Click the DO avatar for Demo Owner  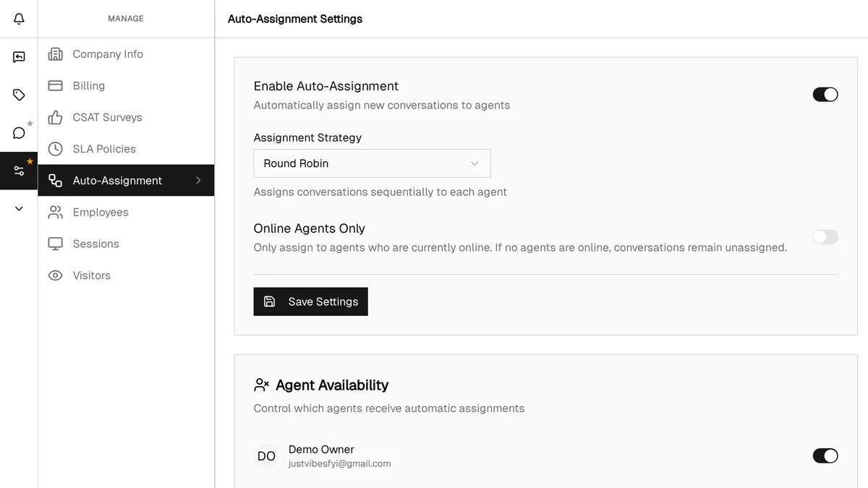coord(266,455)
